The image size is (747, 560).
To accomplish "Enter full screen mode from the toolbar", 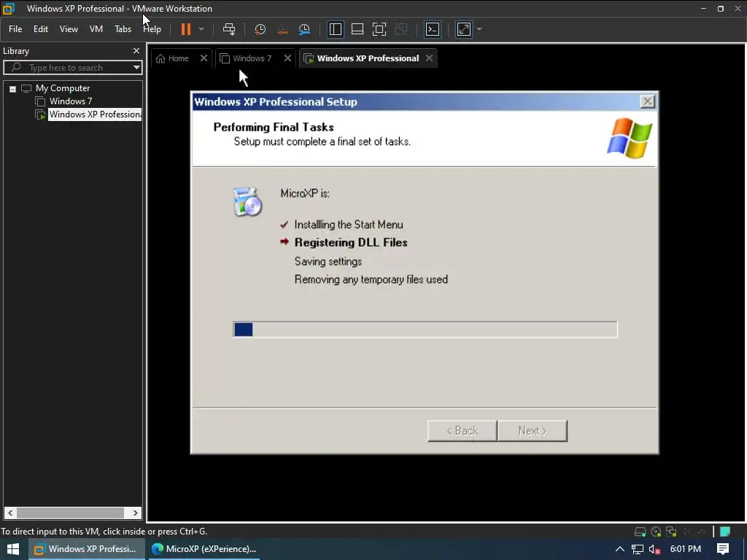I will point(379,29).
